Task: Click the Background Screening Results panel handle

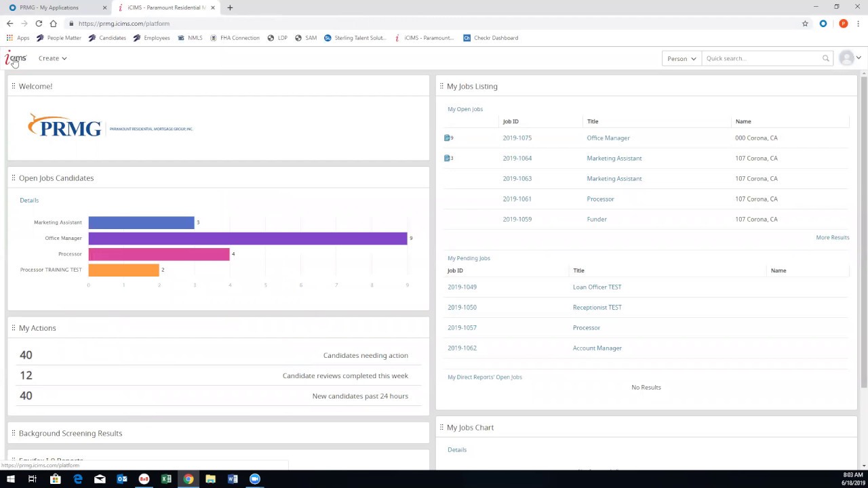Action: [13, 433]
